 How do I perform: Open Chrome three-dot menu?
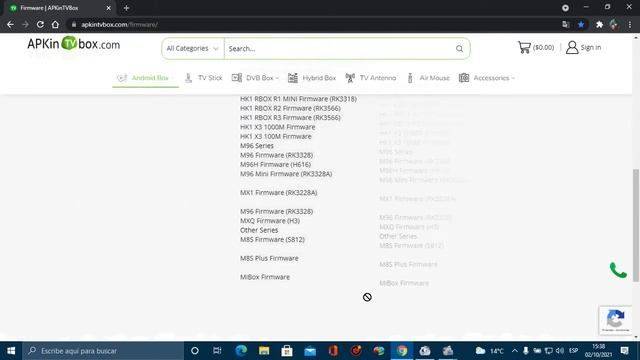point(630,24)
